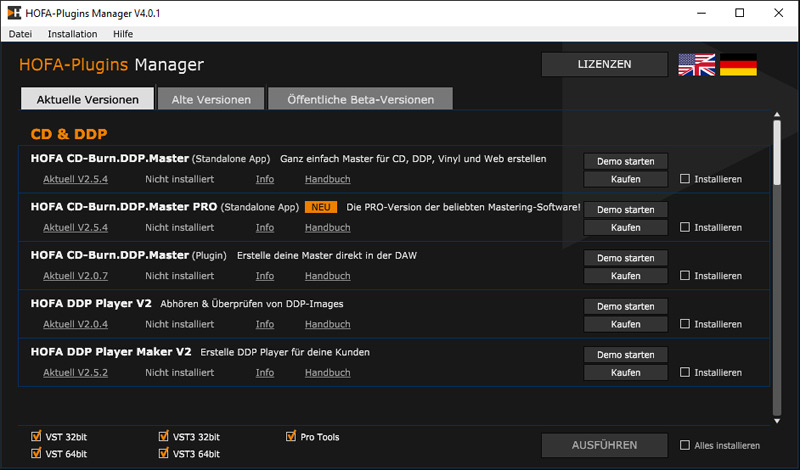Toggle the VST3 64bit checkbox
Screen dimensions: 800x470
point(165,453)
